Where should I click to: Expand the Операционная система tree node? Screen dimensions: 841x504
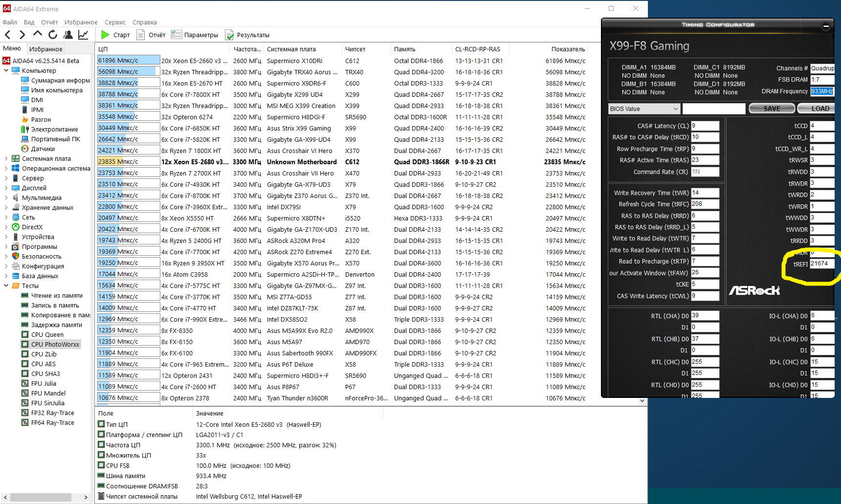pos(6,168)
